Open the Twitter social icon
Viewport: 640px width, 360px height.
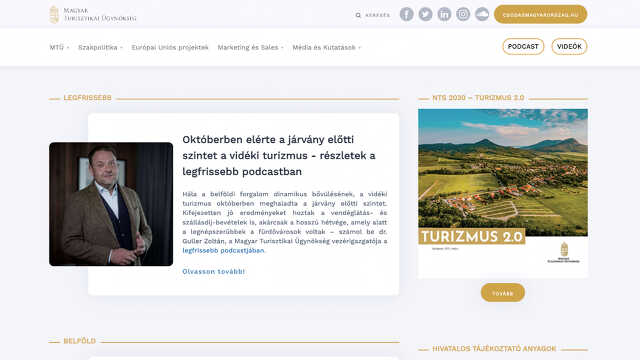(425, 14)
